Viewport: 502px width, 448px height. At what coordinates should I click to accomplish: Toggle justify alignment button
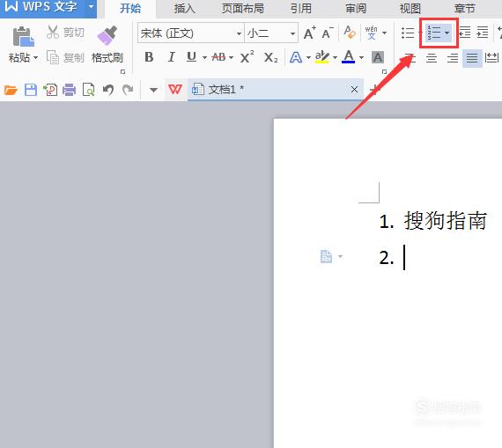(472, 58)
